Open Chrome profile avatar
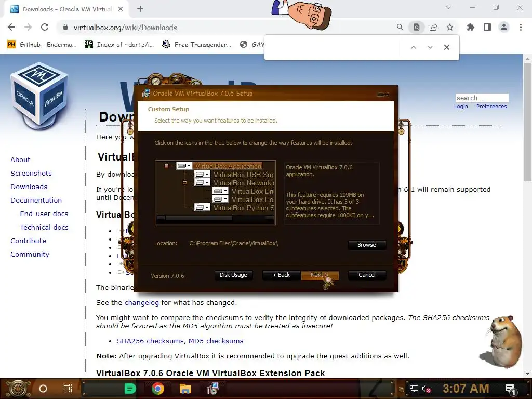This screenshot has height=399, width=532. coord(504,27)
